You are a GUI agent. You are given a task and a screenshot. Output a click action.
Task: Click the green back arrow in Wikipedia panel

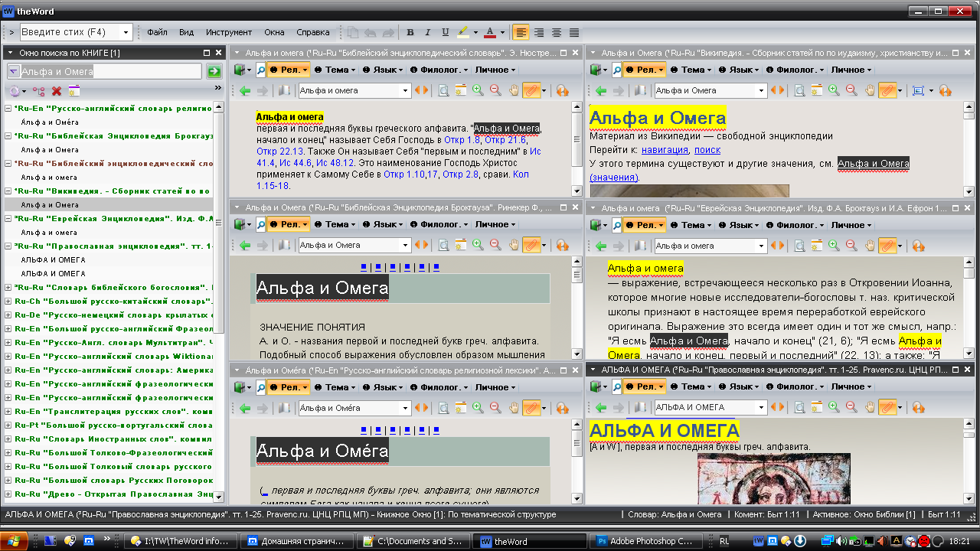coord(601,90)
